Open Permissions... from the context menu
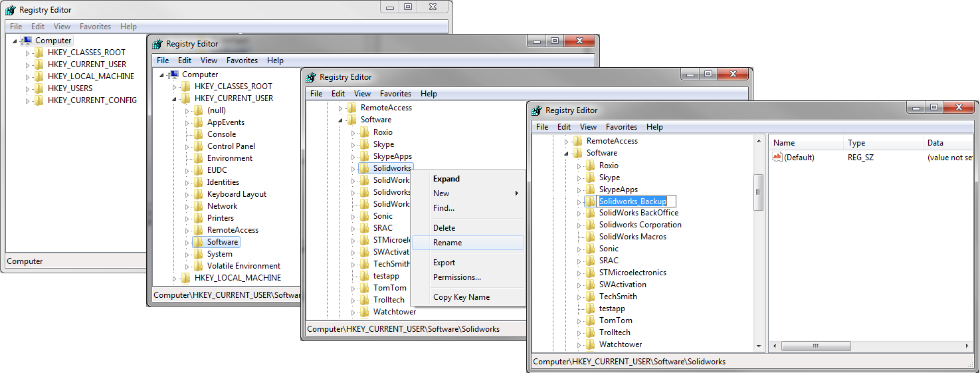 pos(468,277)
